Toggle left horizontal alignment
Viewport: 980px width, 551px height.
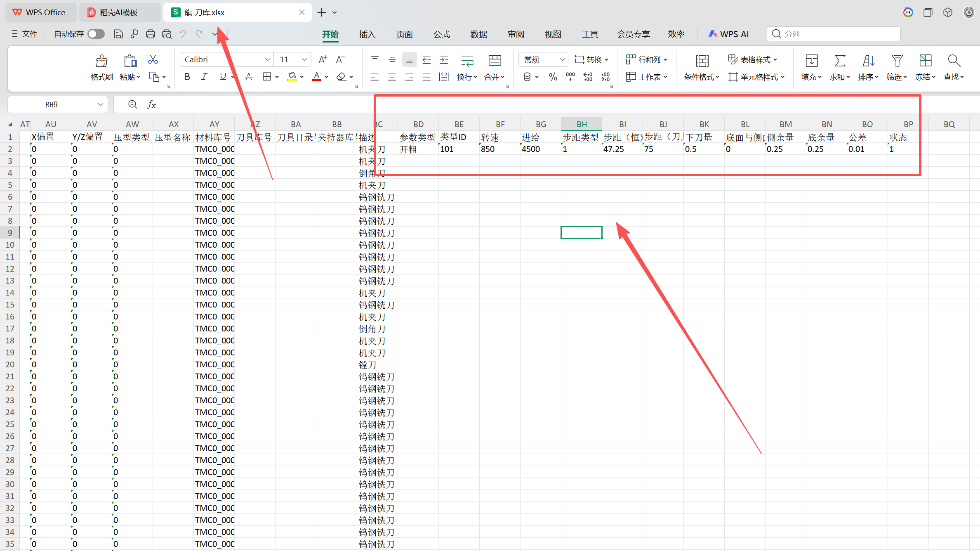point(375,77)
